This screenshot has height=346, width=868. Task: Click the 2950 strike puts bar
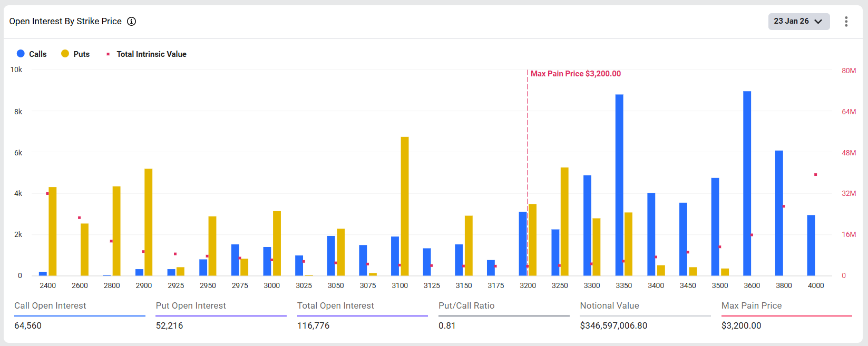tap(212, 246)
